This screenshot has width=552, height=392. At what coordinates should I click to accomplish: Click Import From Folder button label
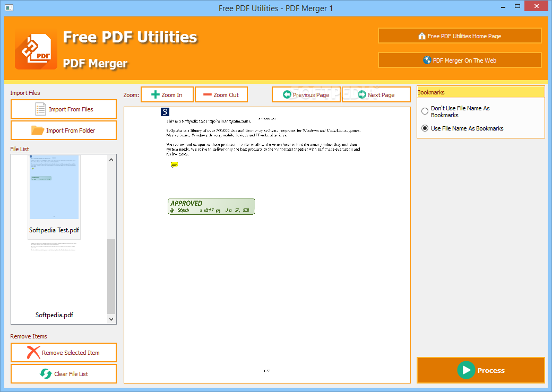coord(71,130)
